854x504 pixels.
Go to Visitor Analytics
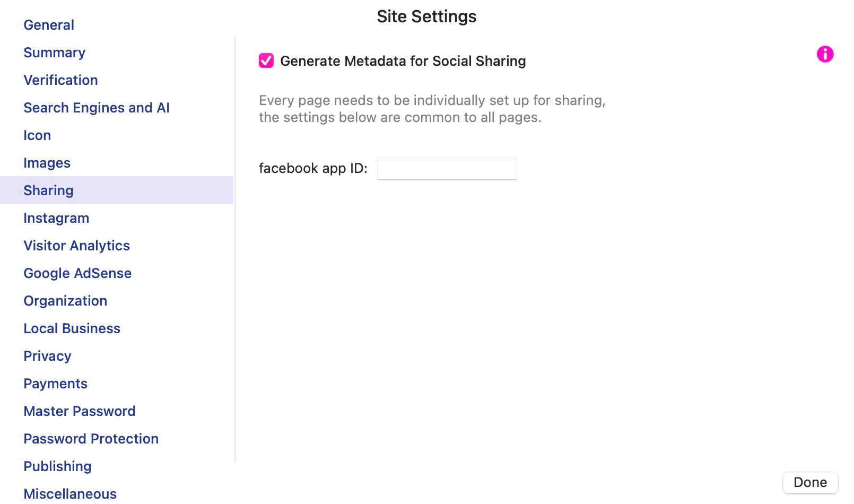point(76,246)
